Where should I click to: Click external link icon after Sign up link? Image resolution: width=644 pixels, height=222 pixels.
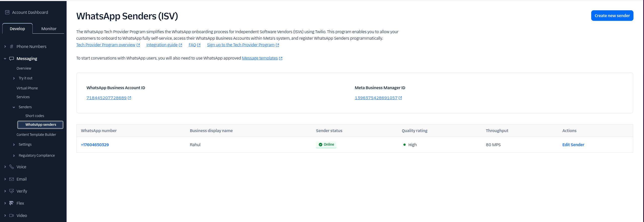click(x=277, y=45)
